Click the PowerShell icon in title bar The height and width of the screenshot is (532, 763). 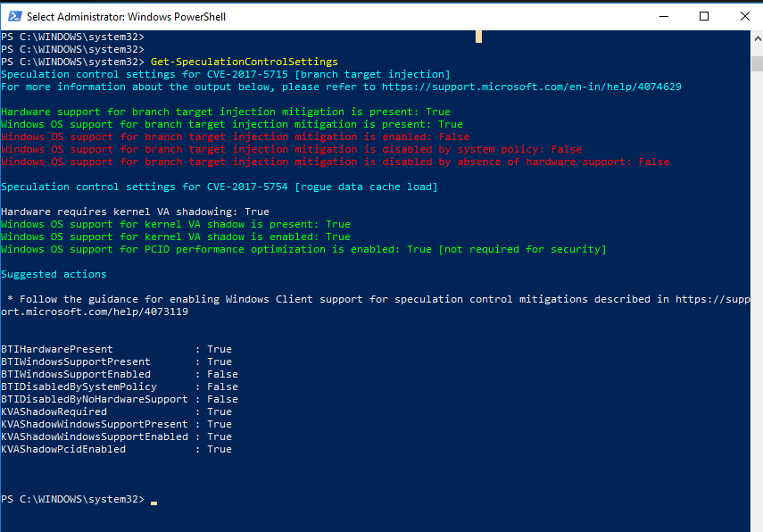coord(15,17)
